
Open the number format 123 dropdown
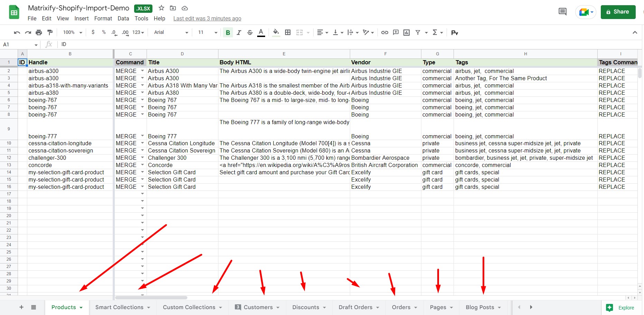coord(138,33)
